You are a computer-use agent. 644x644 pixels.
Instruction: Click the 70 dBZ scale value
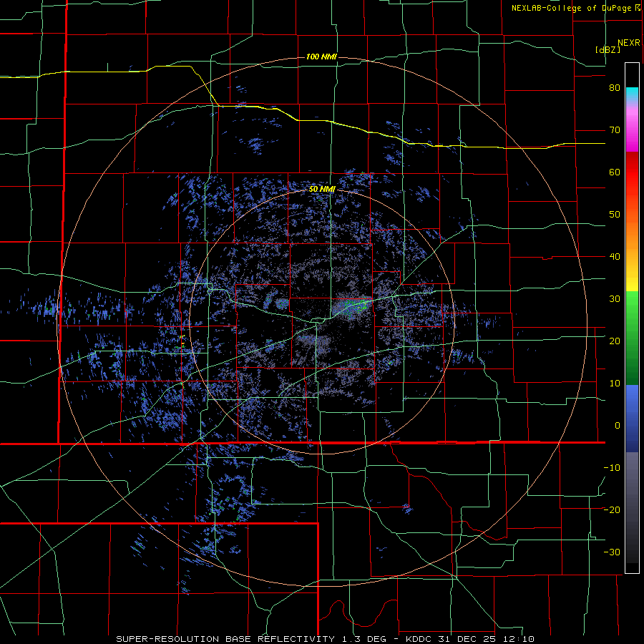(615, 130)
